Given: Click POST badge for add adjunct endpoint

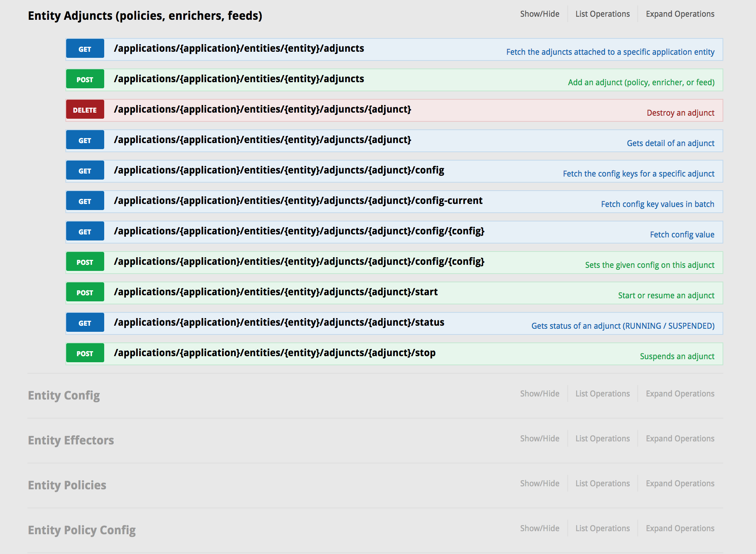Looking at the screenshot, I should [85, 79].
